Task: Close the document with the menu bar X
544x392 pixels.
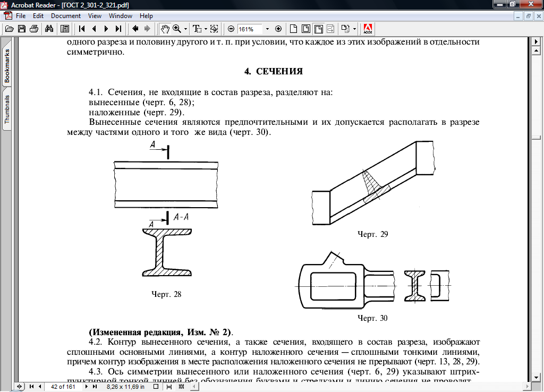Action: 539,16
